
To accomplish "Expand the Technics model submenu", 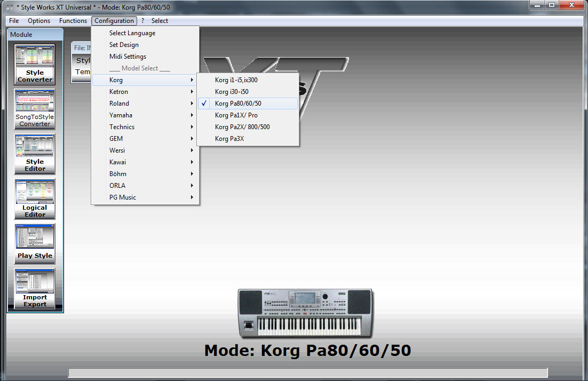I will pos(145,127).
